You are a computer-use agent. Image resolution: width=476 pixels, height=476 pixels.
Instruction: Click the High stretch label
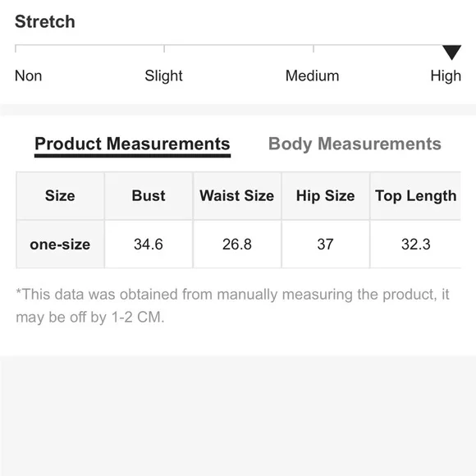(446, 76)
